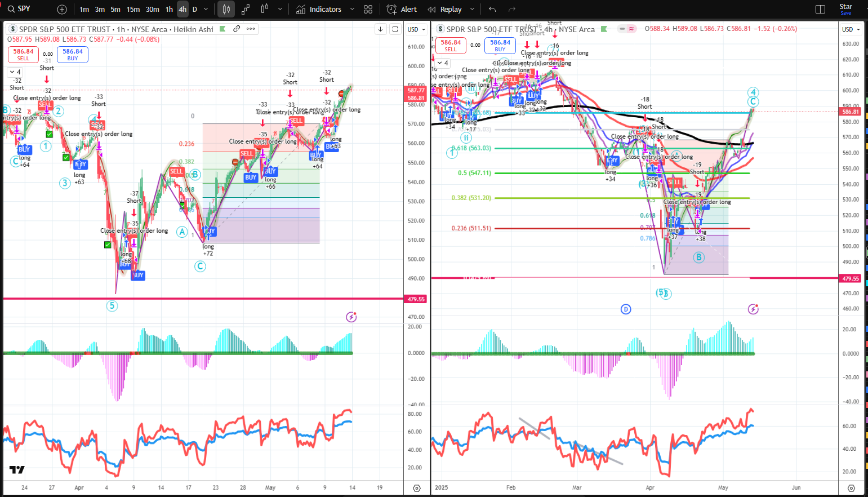The width and height of the screenshot is (868, 497).
Task: Collapse the indicator legend on the 4h chart
Action: pyautogui.click(x=443, y=63)
